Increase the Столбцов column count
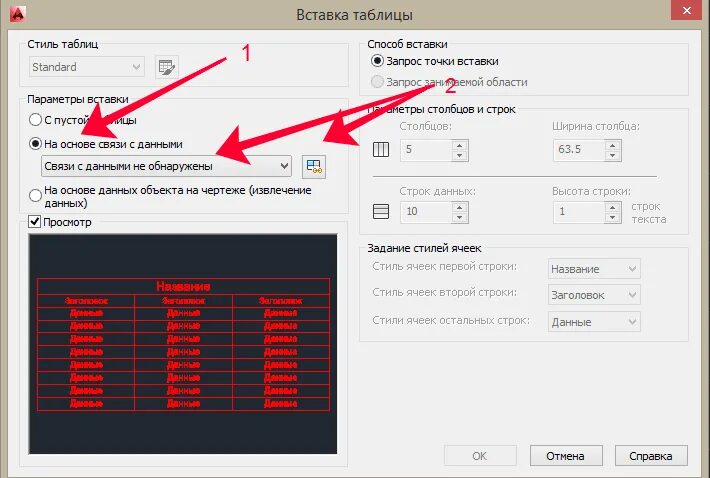Viewport: 710px width, 478px height. tap(460, 145)
